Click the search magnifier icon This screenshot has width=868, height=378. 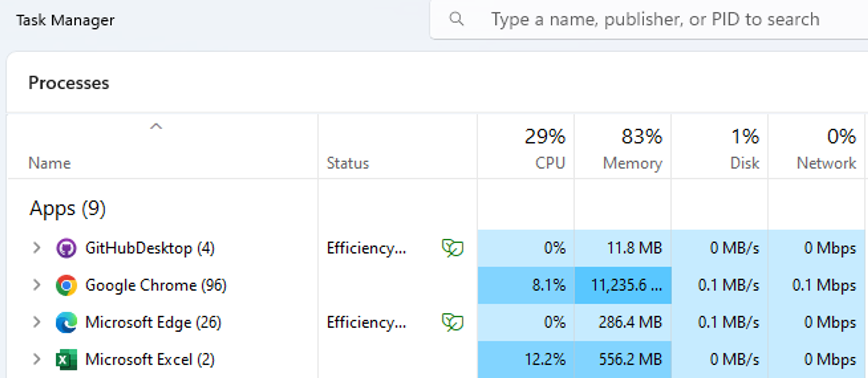click(x=457, y=19)
